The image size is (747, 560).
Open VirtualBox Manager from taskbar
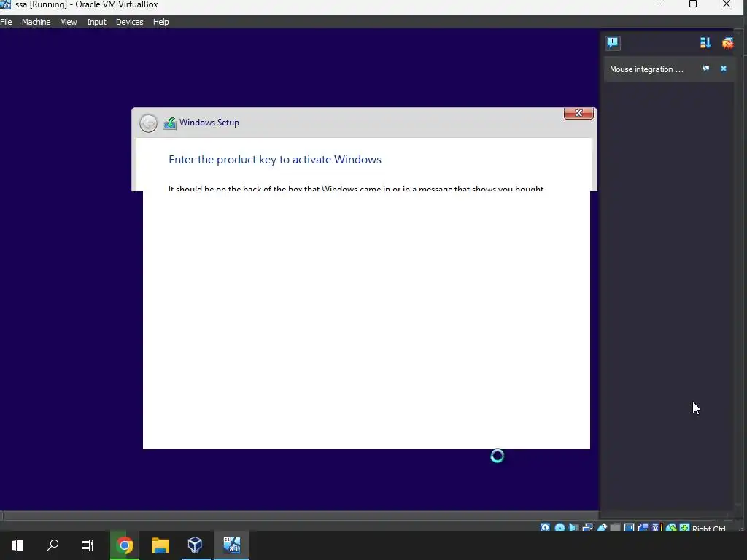(196, 545)
